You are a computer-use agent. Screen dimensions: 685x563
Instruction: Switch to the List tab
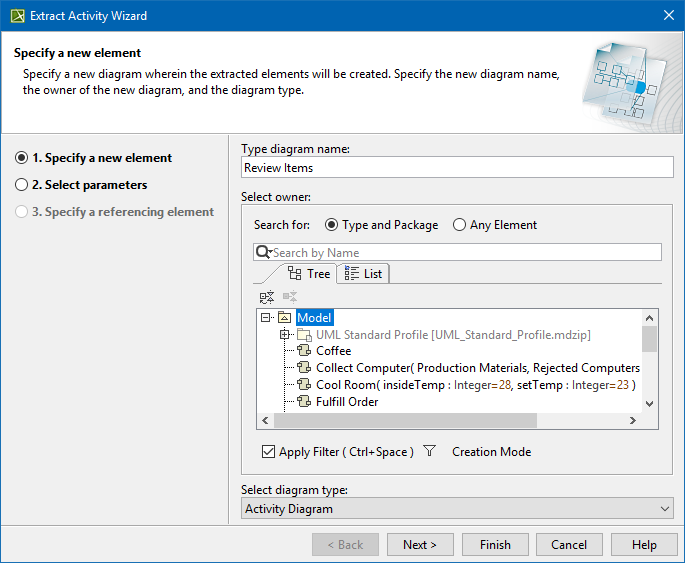coord(363,274)
